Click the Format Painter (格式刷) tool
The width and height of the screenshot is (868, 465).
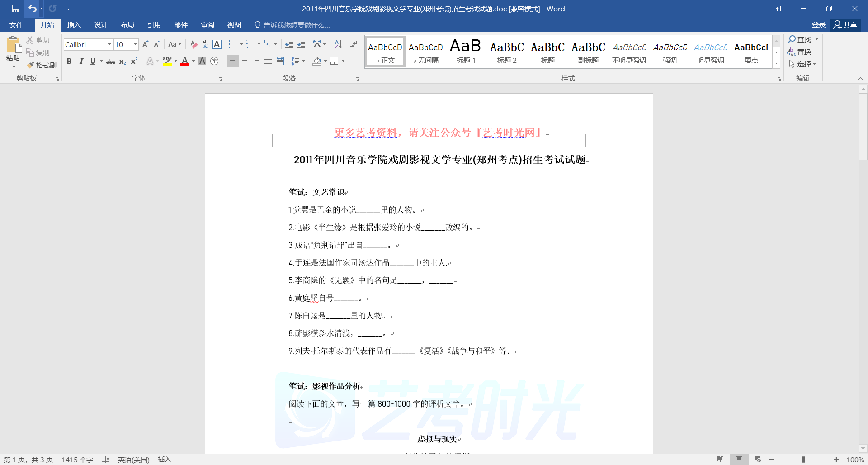coord(42,65)
